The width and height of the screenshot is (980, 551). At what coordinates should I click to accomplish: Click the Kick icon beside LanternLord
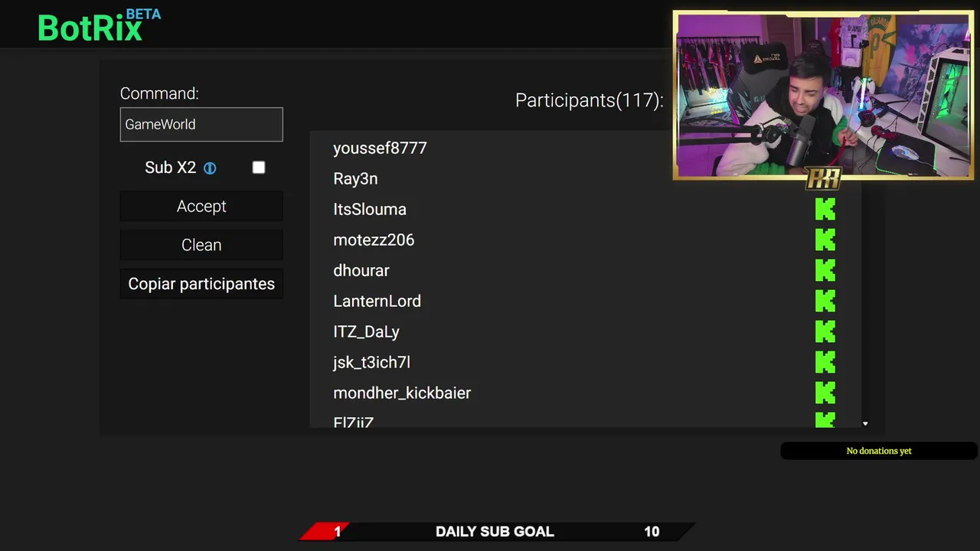[825, 301]
